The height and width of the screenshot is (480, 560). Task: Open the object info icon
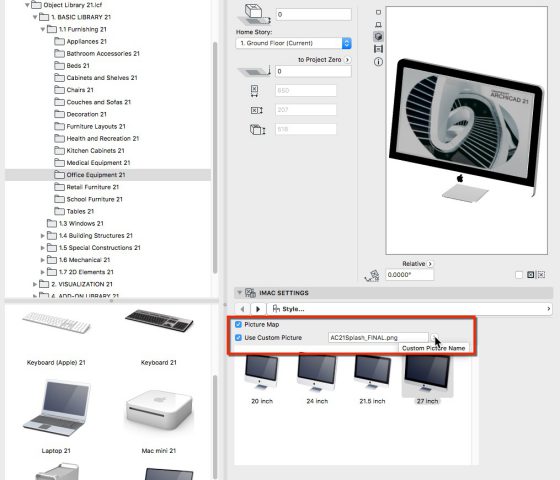(x=378, y=62)
